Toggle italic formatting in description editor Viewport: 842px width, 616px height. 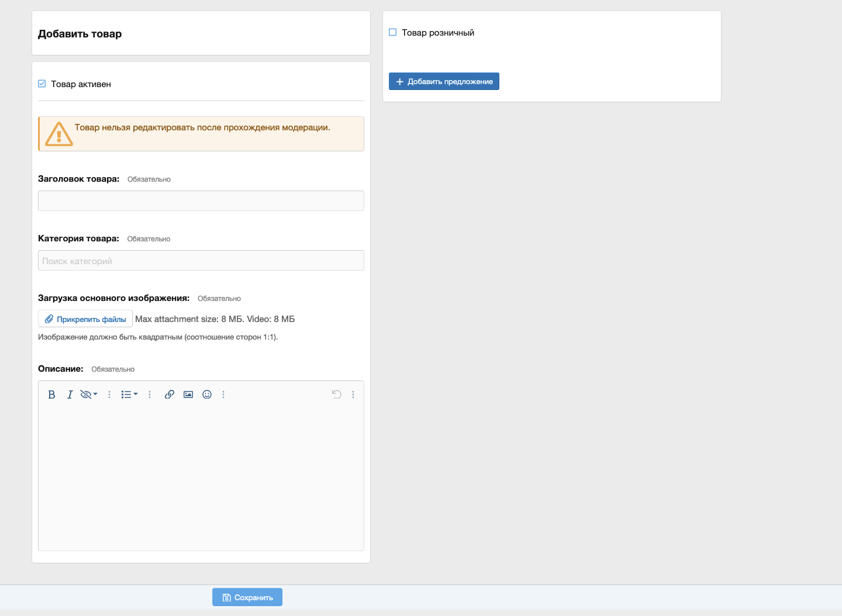pyautogui.click(x=70, y=394)
